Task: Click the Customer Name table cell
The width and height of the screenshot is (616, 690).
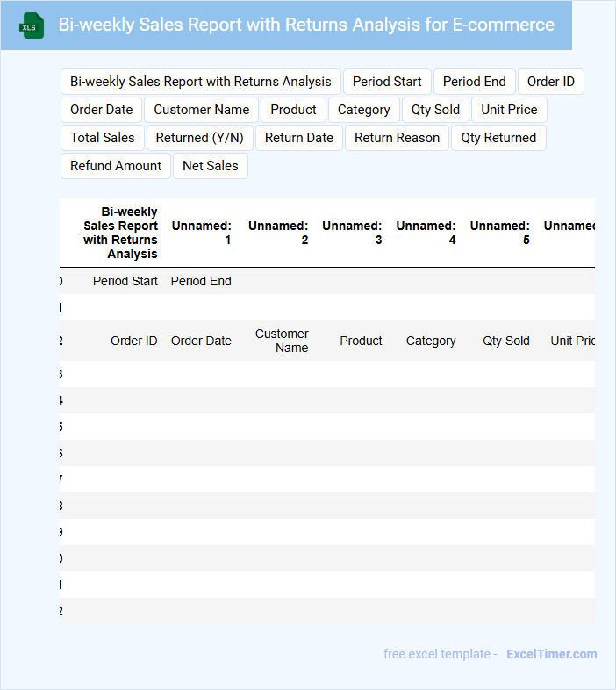Action: [x=282, y=341]
